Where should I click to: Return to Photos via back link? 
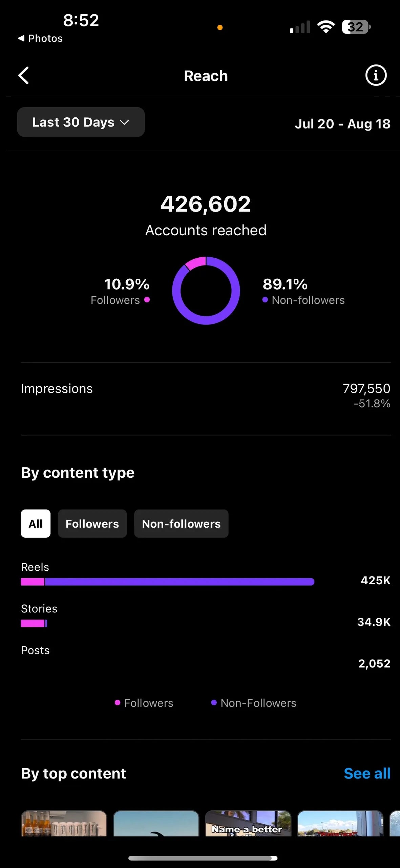[40, 38]
